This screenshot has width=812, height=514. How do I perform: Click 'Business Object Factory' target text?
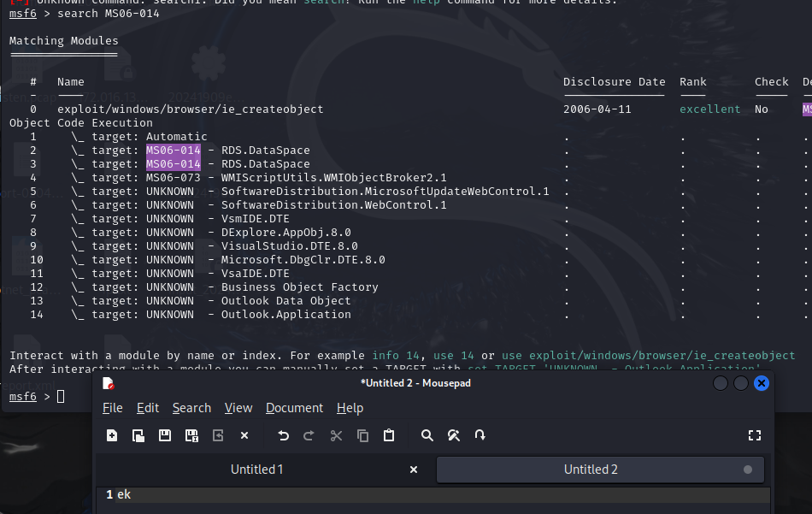(300, 287)
